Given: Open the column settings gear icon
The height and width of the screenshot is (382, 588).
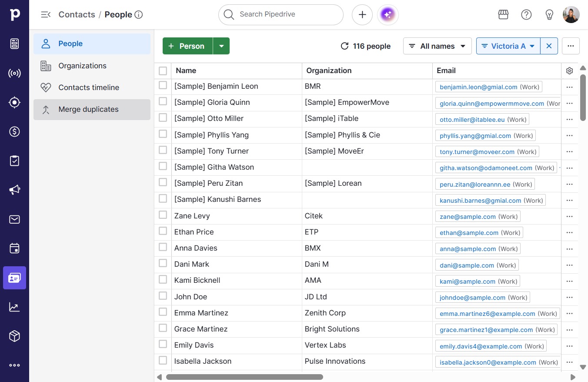Looking at the screenshot, I should point(570,70).
